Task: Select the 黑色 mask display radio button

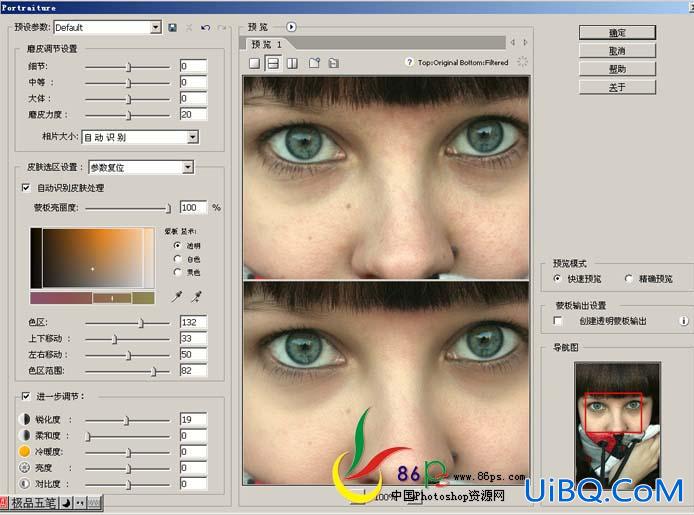Action: (x=177, y=272)
